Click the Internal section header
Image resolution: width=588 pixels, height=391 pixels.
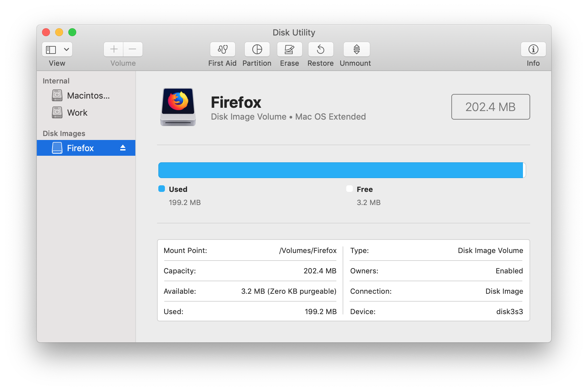(x=56, y=81)
